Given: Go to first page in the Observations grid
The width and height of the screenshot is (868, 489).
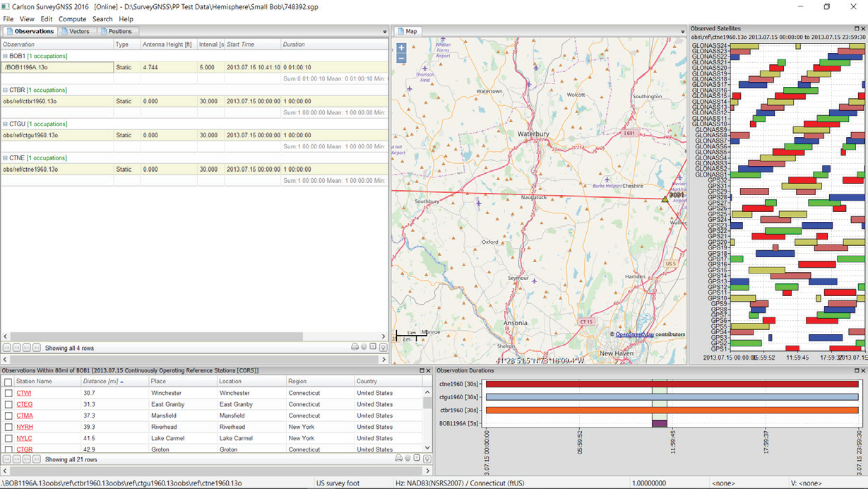Looking at the screenshot, I should tap(6, 348).
